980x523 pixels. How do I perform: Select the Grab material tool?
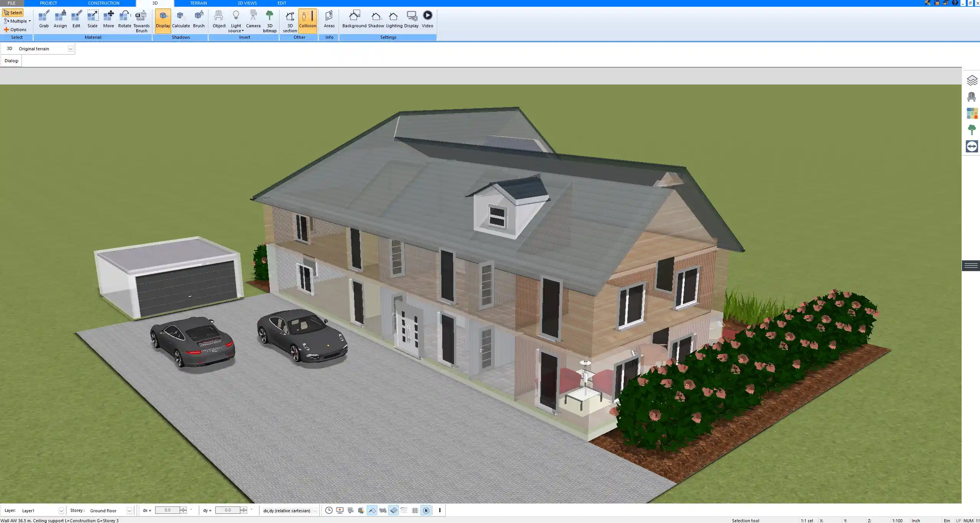point(44,19)
